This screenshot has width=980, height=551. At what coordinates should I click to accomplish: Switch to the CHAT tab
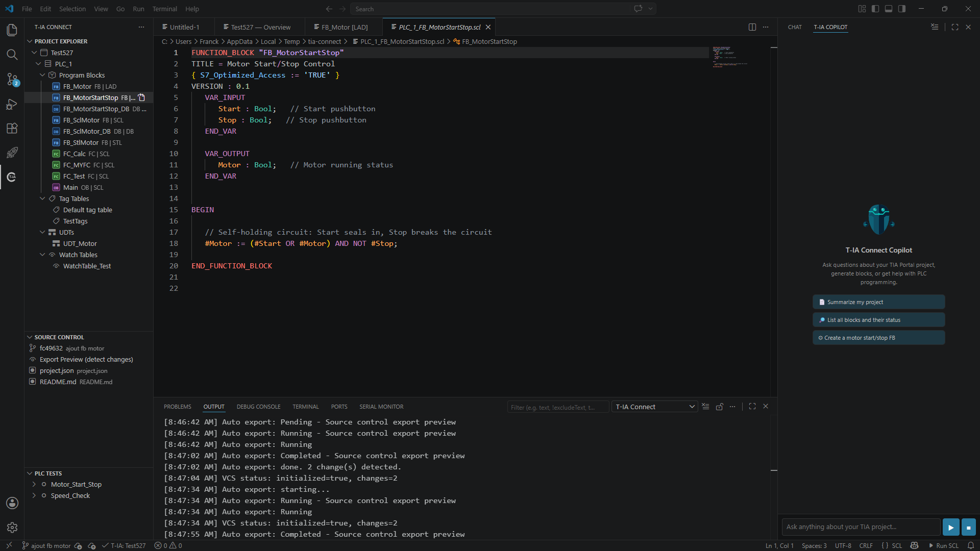coord(794,27)
